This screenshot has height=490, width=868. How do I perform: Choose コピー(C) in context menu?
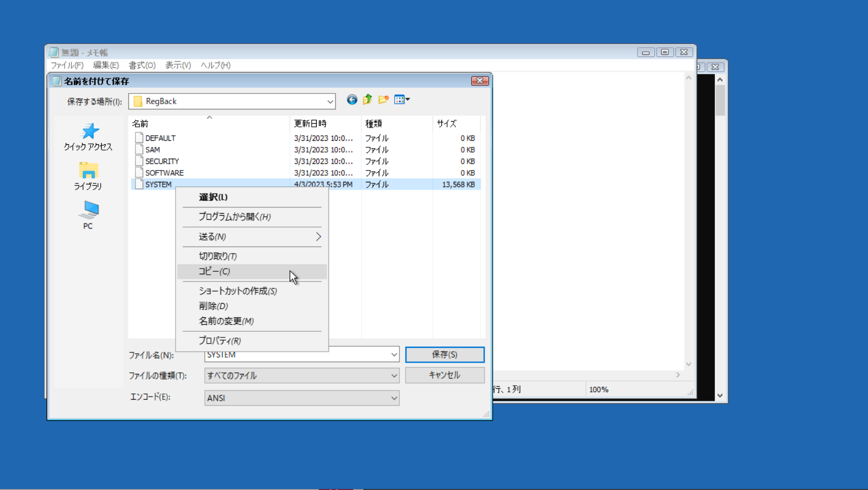coord(252,271)
